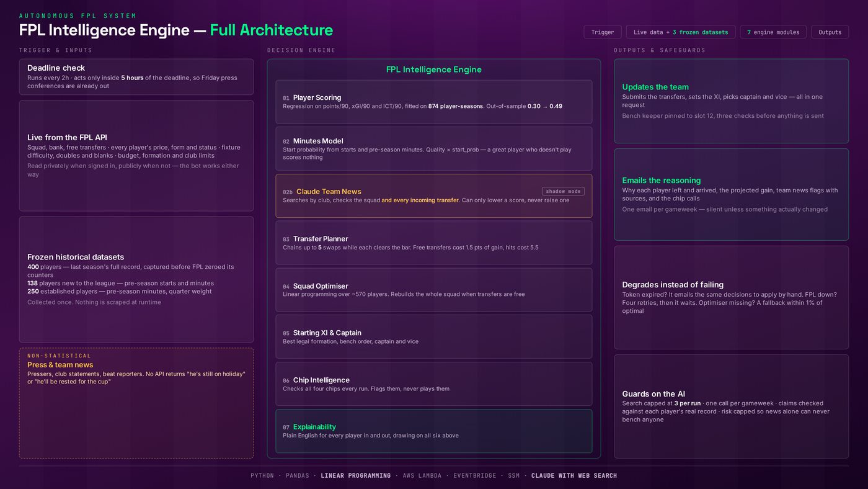Click the 'OUTPUTS & SAFEGUARDS' section label
The width and height of the screenshot is (868, 489).
click(660, 50)
